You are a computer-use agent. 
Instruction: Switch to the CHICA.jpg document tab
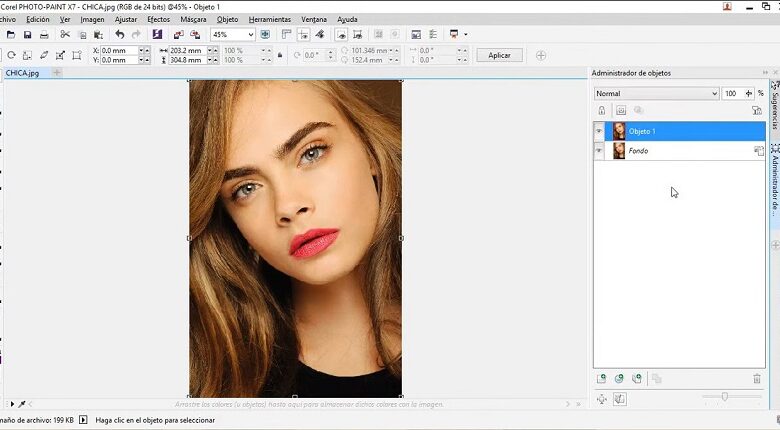pyautogui.click(x=23, y=73)
